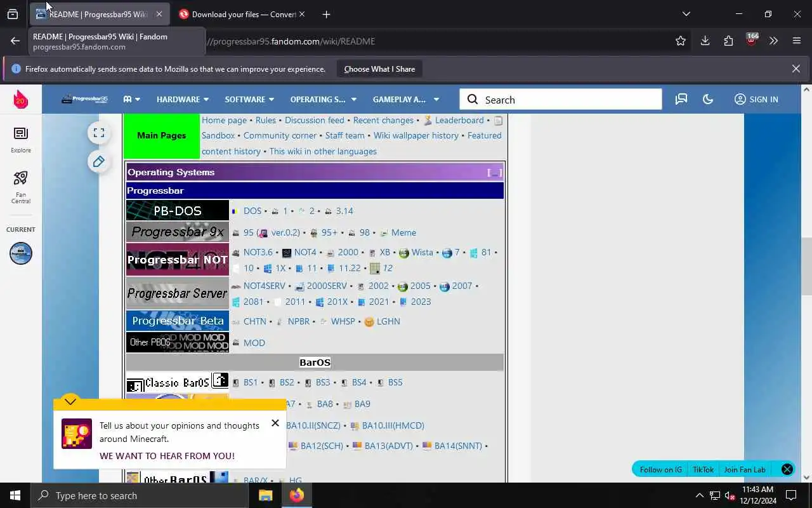Expand the HARDWARE menu
The width and height of the screenshot is (812, 508).
pos(183,99)
